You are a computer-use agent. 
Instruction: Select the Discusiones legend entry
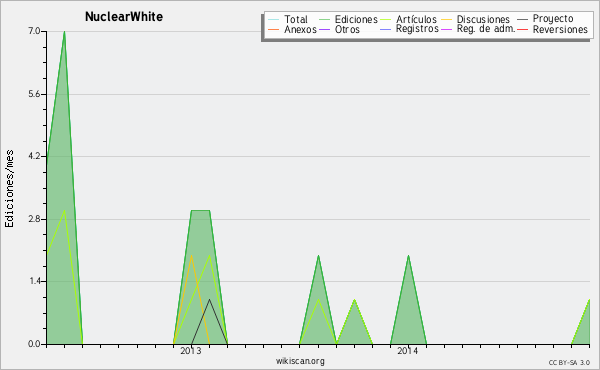(476, 19)
